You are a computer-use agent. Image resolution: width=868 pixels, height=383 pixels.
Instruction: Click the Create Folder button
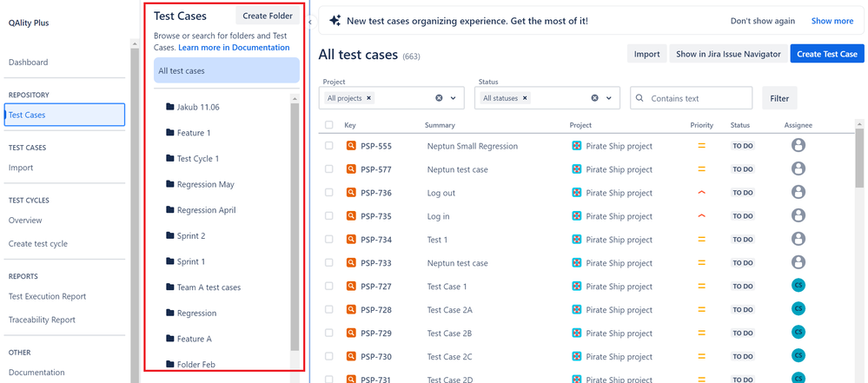(x=268, y=16)
